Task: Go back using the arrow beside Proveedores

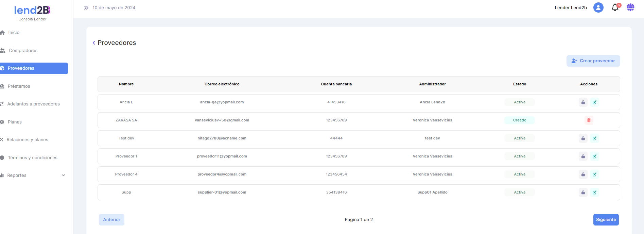Action: click(94, 43)
